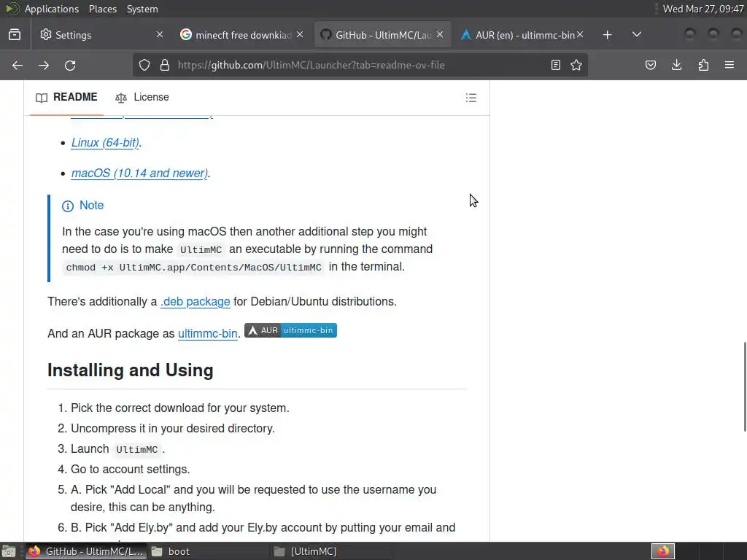Viewport: 747px width, 560px height.
Task: Save page to Pocket
Action: (650, 65)
